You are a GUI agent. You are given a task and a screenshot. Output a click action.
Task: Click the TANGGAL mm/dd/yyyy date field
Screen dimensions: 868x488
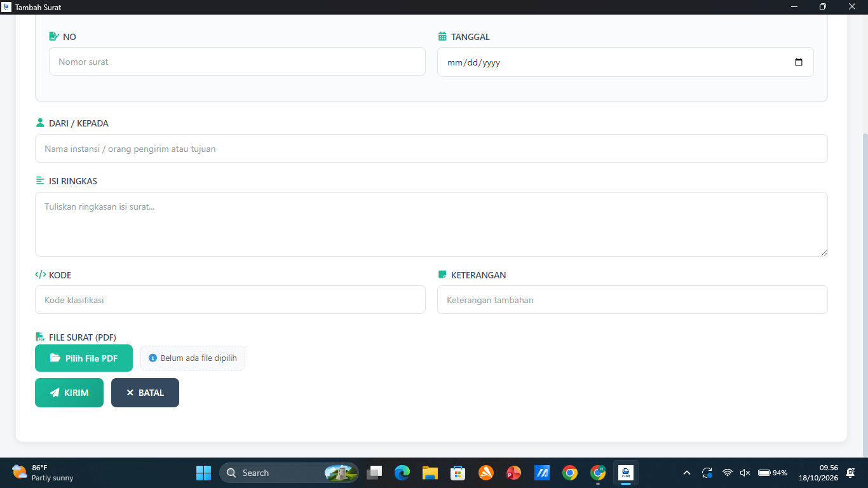tap(625, 62)
